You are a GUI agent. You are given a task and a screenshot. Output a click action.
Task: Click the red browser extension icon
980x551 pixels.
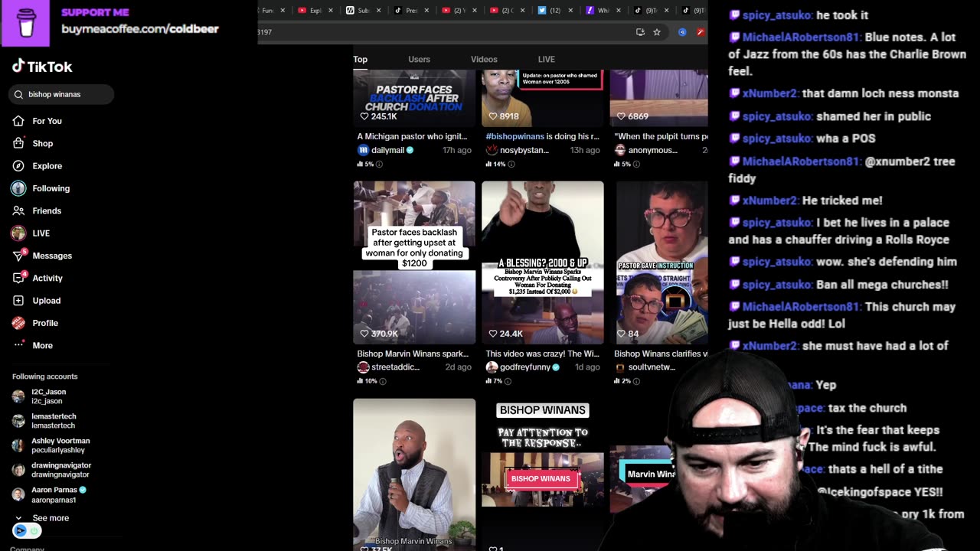[700, 32]
